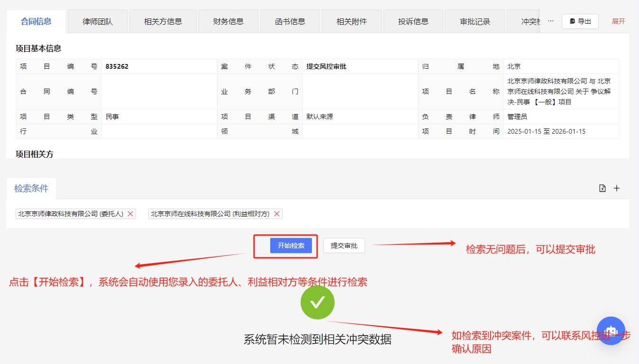Switch to the 投诉信息 tab
The height and width of the screenshot is (364, 639).
[x=413, y=21]
